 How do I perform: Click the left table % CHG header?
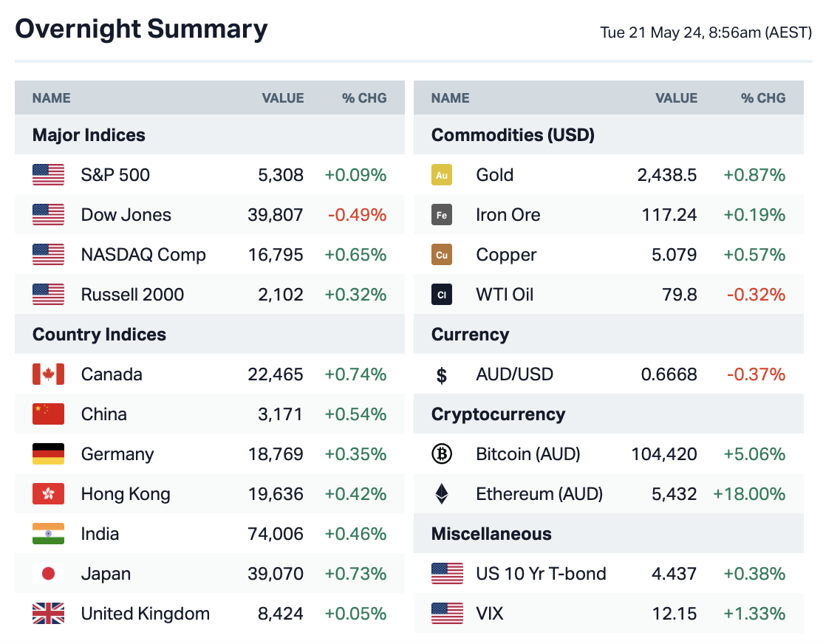tap(364, 98)
